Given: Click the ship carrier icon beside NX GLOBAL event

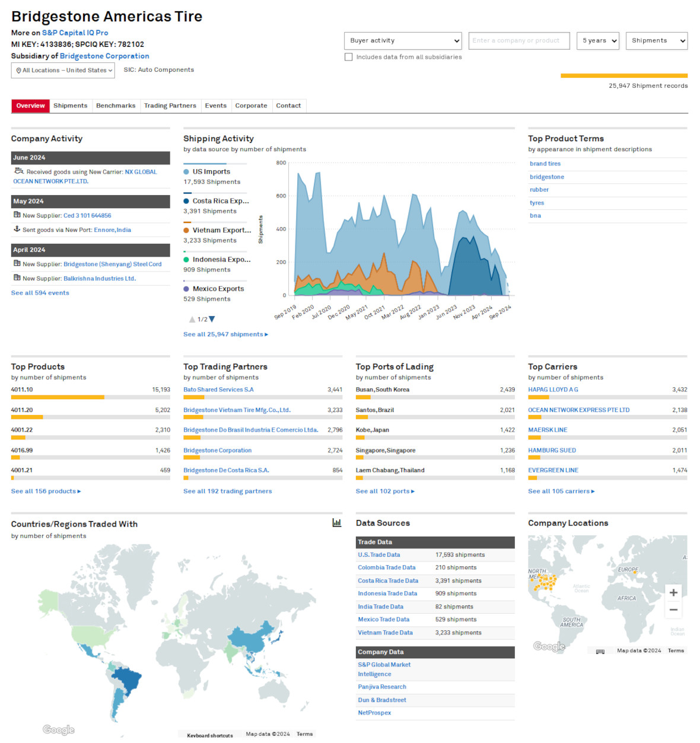Looking at the screenshot, I should point(18,171).
